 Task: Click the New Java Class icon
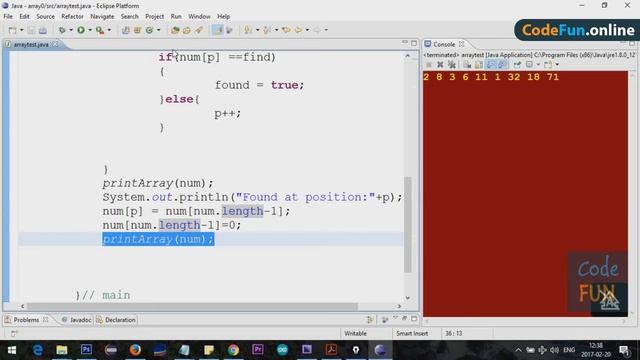[149, 30]
